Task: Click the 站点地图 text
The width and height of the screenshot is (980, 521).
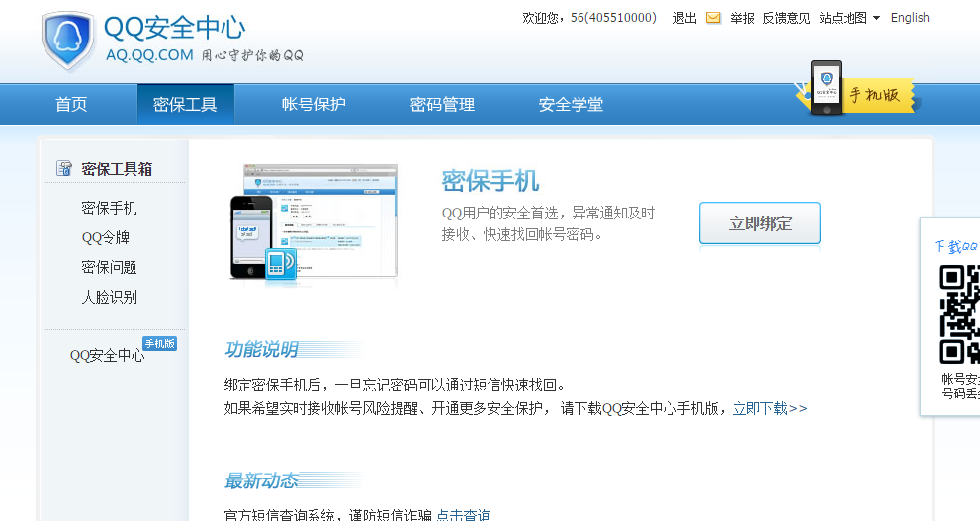Action: pyautogui.click(x=844, y=18)
